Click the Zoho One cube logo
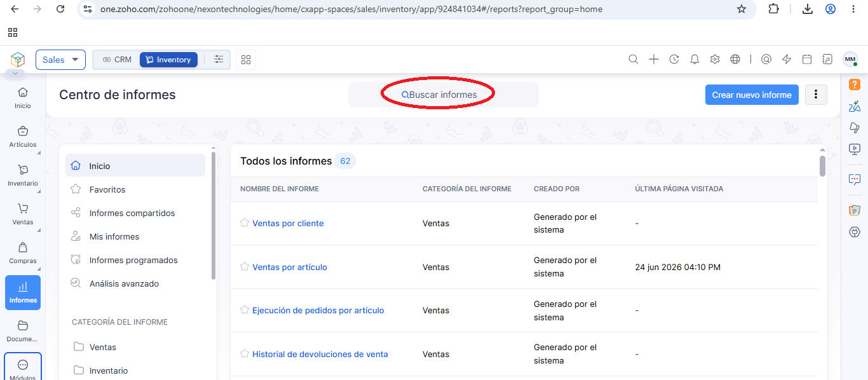The height and width of the screenshot is (380, 868). coord(18,59)
